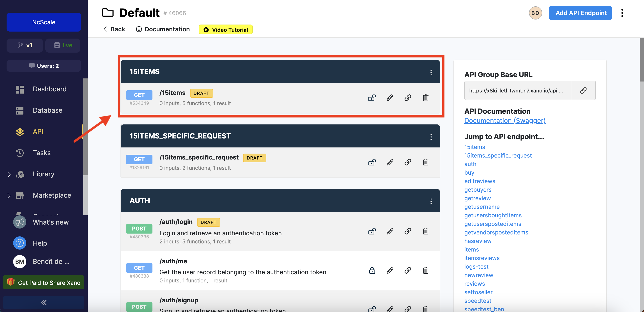Screen dimensions: 644x312
Task: Show Users: 2 chat indicator
Action: [44, 66]
